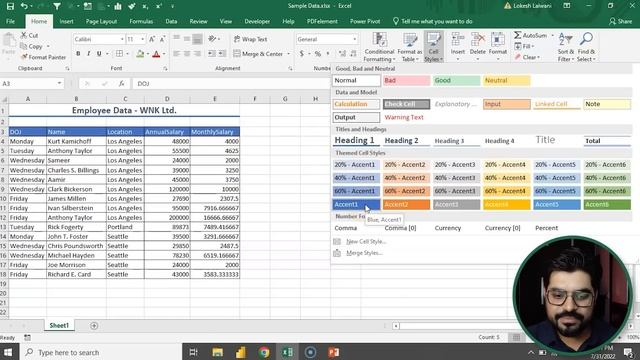Click the Share button
640x360 pixels.
click(x=620, y=21)
